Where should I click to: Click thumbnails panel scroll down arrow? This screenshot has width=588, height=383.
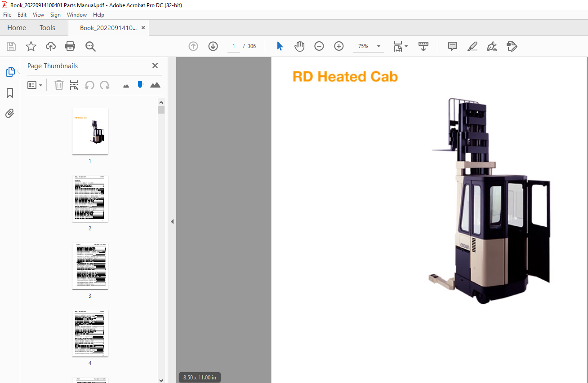[x=161, y=380]
